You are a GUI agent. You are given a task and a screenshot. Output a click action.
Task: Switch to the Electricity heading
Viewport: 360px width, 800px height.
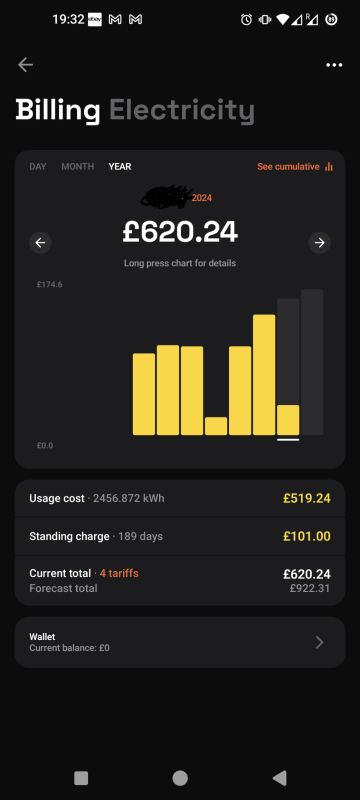tap(182, 110)
